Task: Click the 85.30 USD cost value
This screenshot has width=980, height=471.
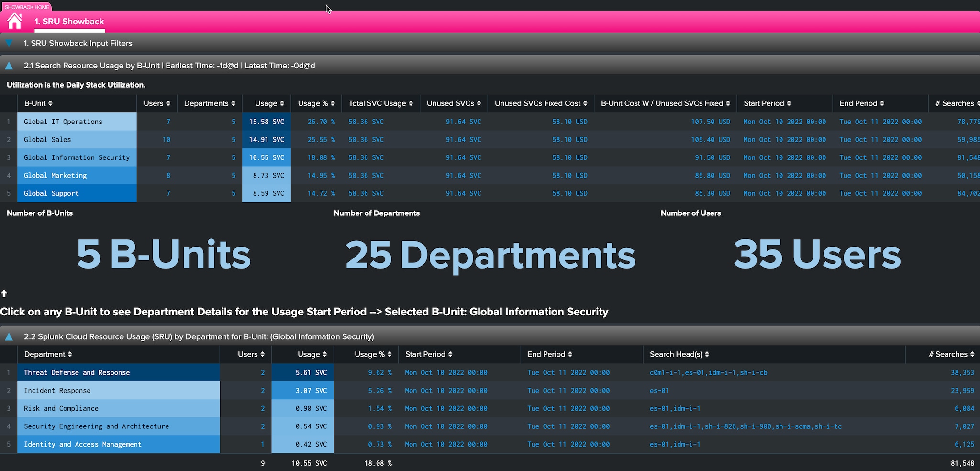Action: (x=713, y=193)
